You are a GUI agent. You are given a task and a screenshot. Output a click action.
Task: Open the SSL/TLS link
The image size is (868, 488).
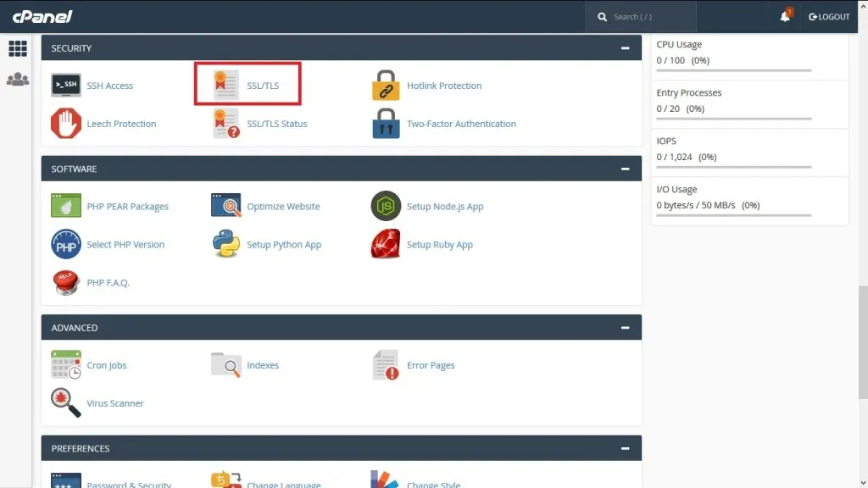[263, 86]
